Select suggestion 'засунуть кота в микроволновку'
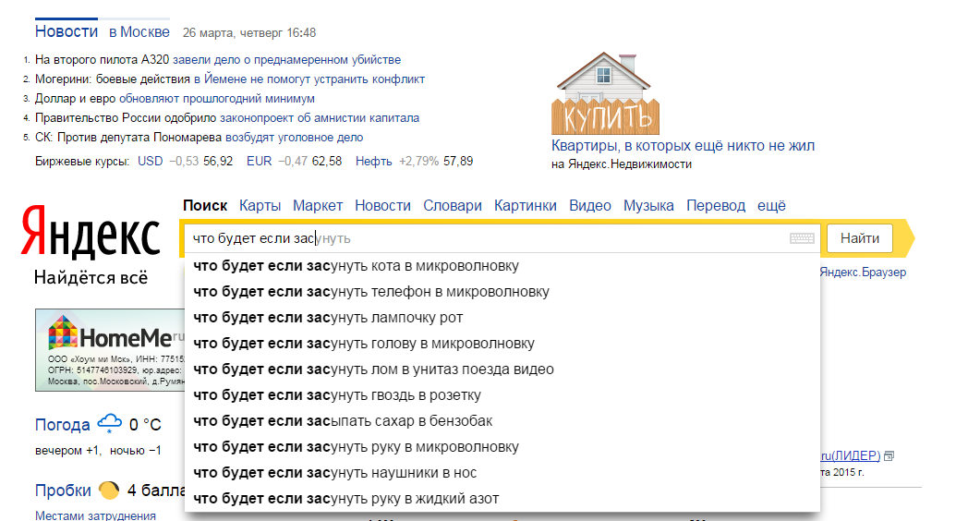 pyautogui.click(x=356, y=266)
